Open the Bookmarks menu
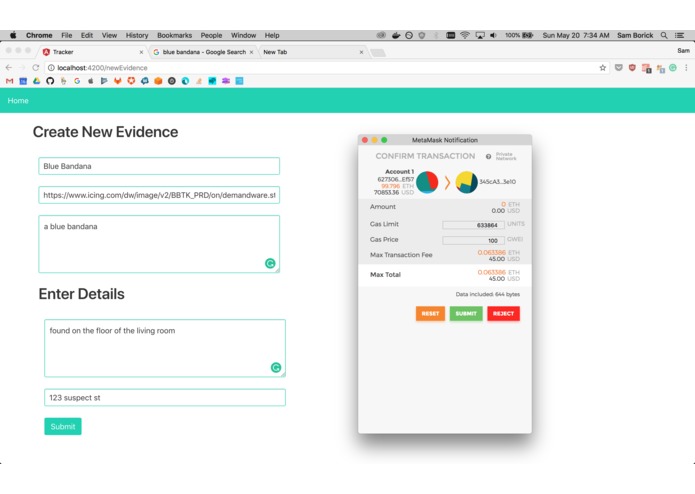 (x=174, y=35)
